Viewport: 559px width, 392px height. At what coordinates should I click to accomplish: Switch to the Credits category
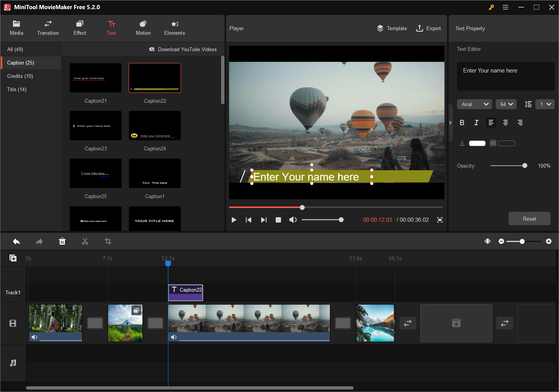click(x=19, y=76)
